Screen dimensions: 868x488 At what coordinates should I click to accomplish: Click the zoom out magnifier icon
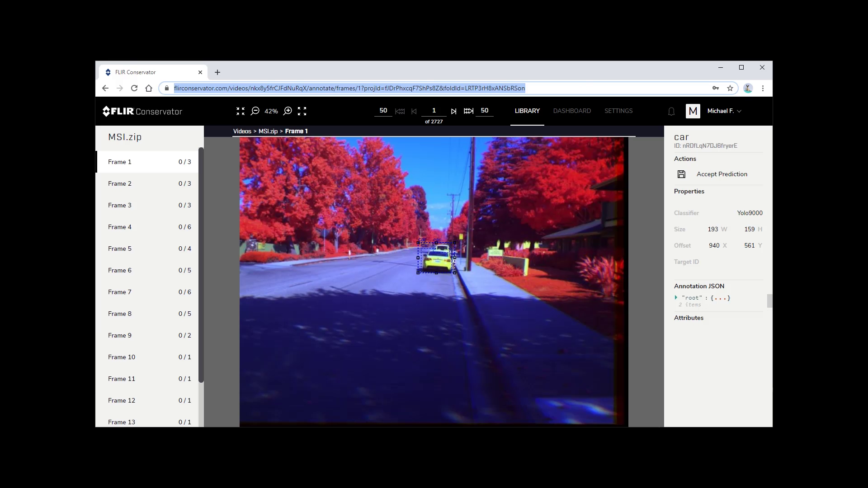coord(255,111)
